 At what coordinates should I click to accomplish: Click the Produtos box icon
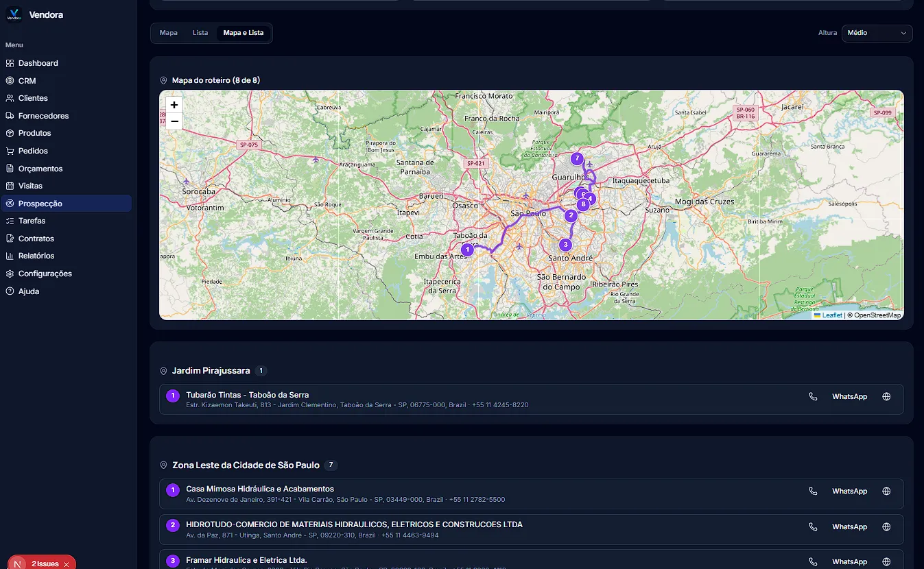[x=10, y=133]
